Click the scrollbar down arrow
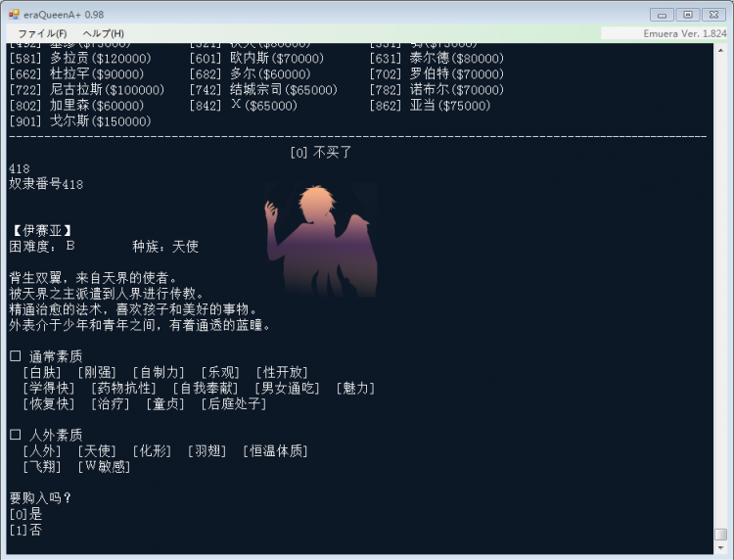The width and height of the screenshot is (734, 560). 720,547
